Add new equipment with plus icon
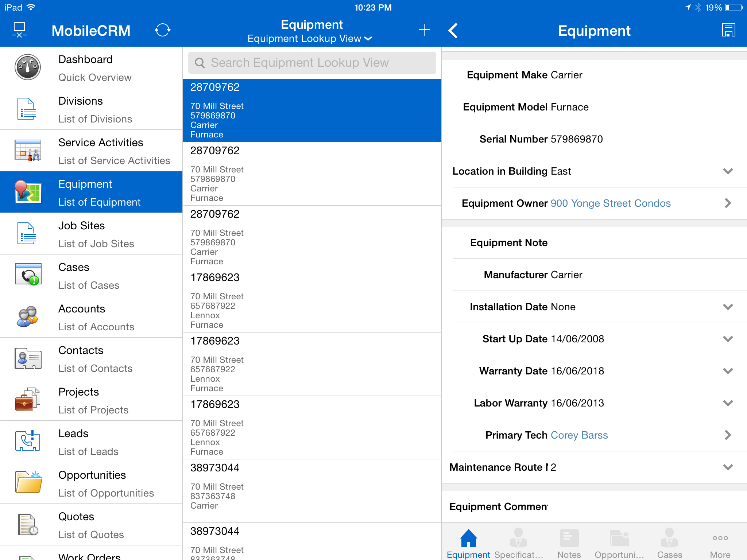Viewport: 747px width, 560px height. tap(424, 30)
